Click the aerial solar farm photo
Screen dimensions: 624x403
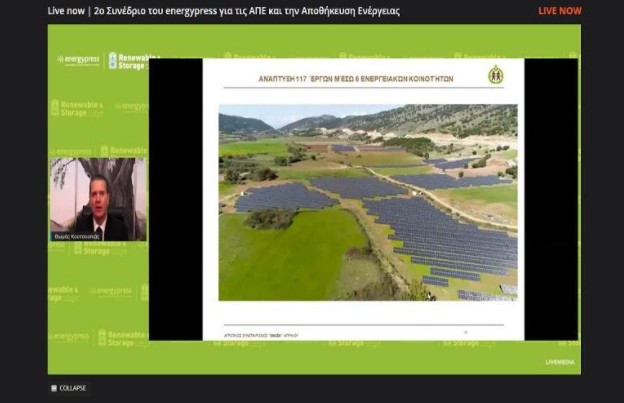[367, 201]
